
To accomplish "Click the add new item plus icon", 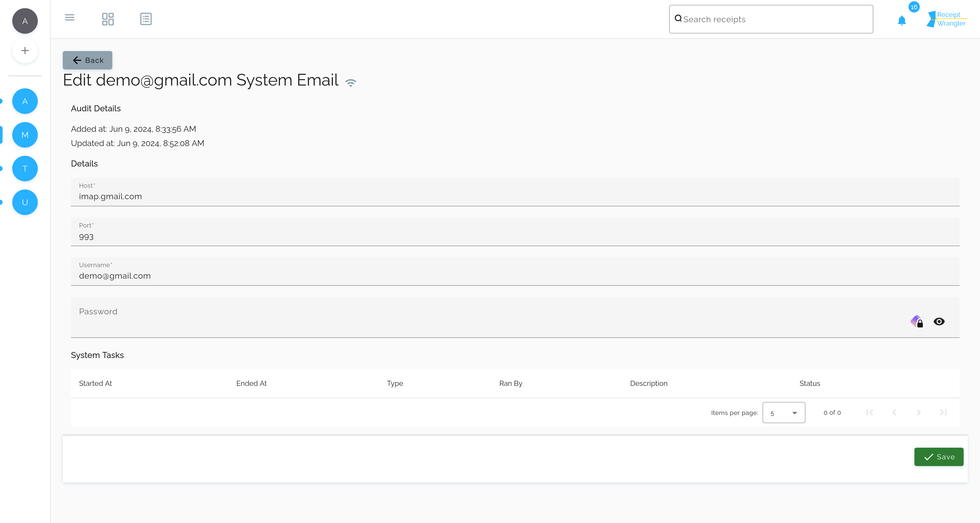I will pos(25,51).
